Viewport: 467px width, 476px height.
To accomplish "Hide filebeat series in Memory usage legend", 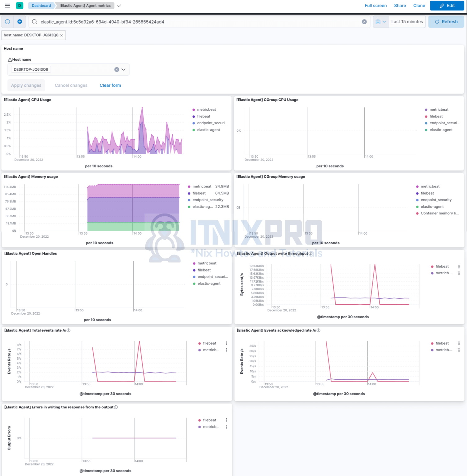I will pyautogui.click(x=199, y=193).
